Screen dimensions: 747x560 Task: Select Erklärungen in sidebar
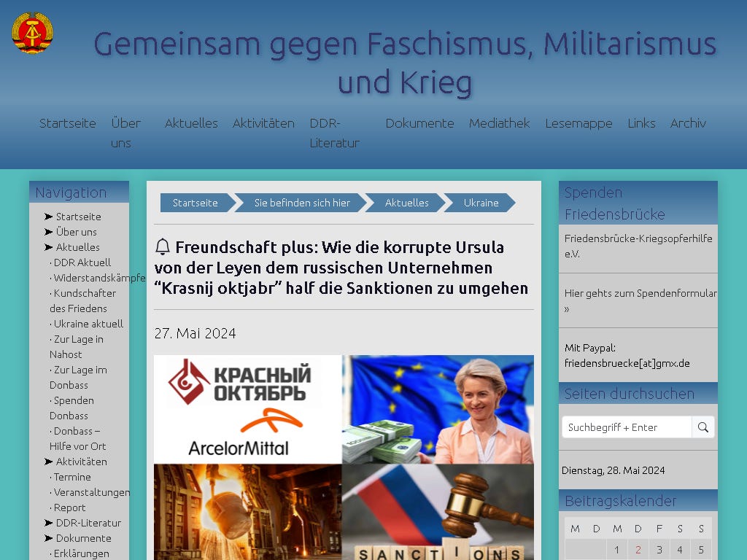click(x=81, y=553)
